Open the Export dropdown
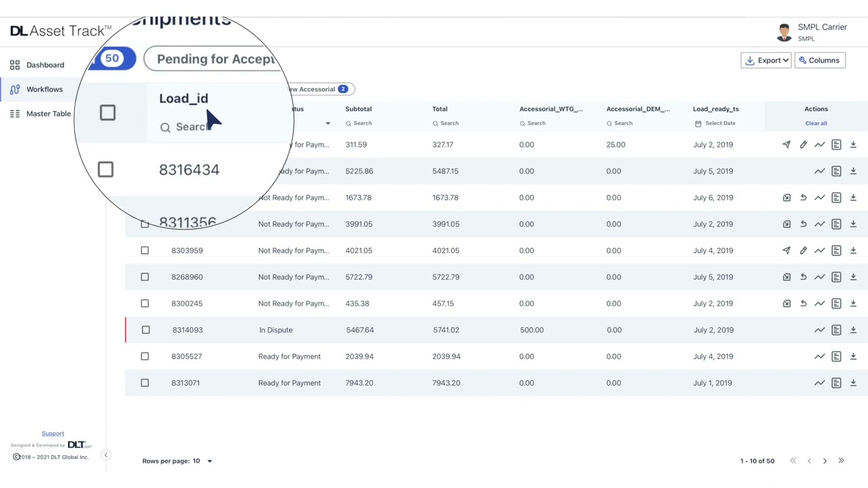The width and height of the screenshot is (868, 488). pos(766,60)
